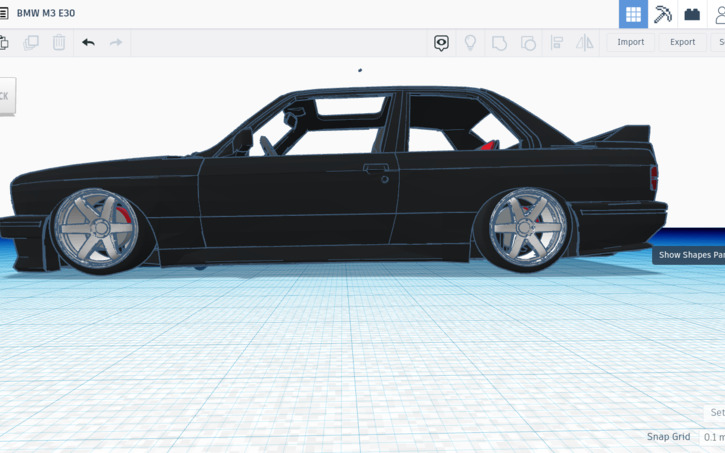The width and height of the screenshot is (725, 453).
Task: Select the rear spoiler on the car
Action: pos(617,135)
